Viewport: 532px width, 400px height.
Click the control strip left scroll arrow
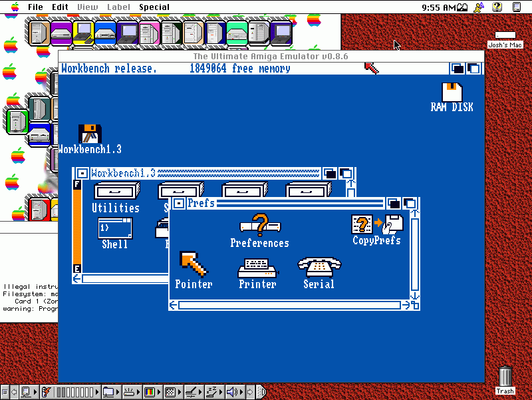pos(14,392)
